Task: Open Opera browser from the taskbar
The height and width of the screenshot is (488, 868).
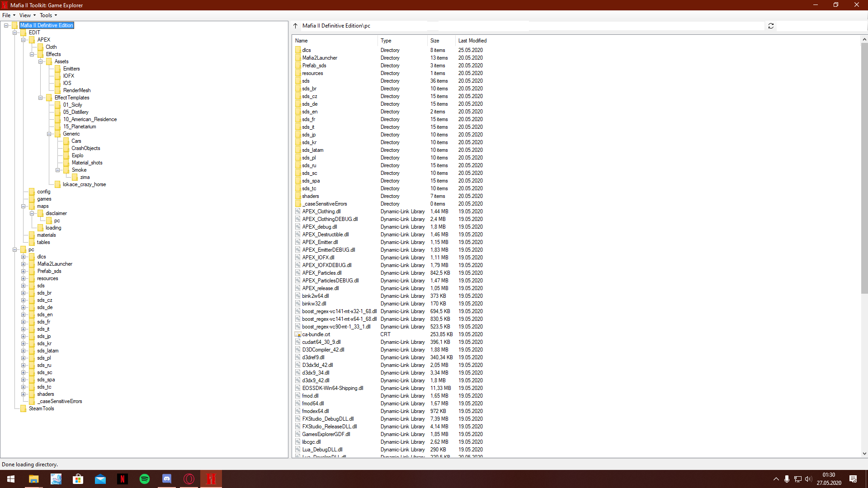Action: point(189,479)
